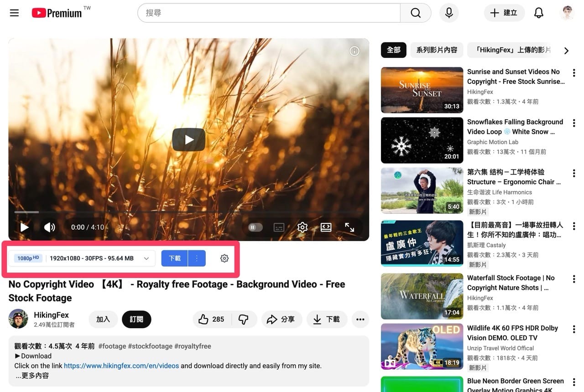Switch to 系列影片內容 filter
Image resolution: width=584 pixels, height=392 pixels.
coord(437,50)
